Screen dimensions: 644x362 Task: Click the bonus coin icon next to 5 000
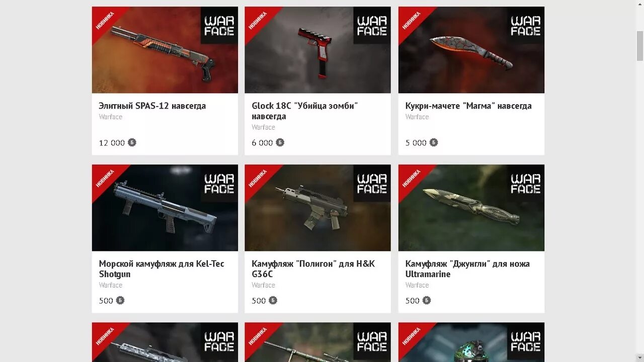click(x=434, y=142)
